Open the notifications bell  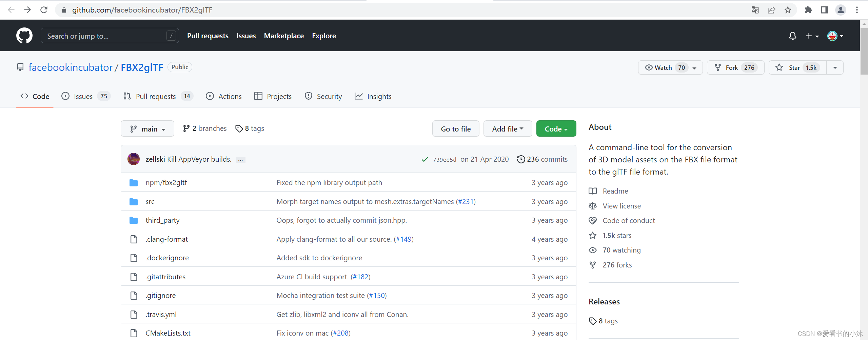[792, 36]
